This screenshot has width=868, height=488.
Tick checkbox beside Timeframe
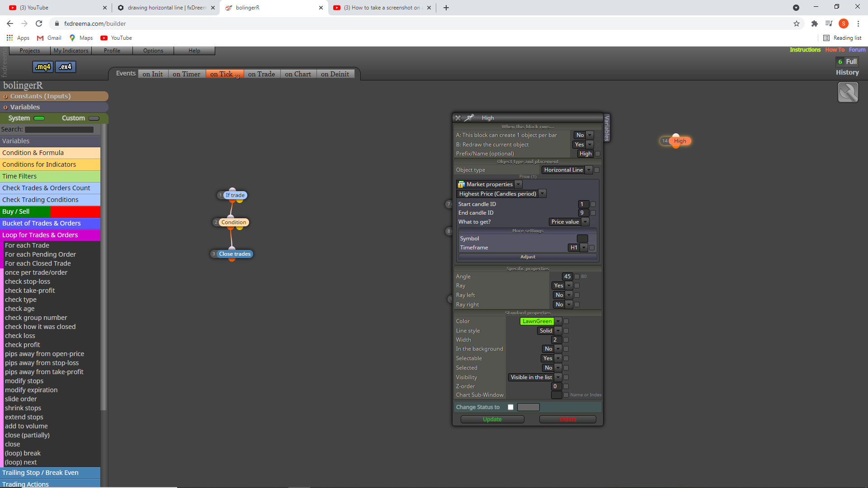pyautogui.click(x=592, y=248)
